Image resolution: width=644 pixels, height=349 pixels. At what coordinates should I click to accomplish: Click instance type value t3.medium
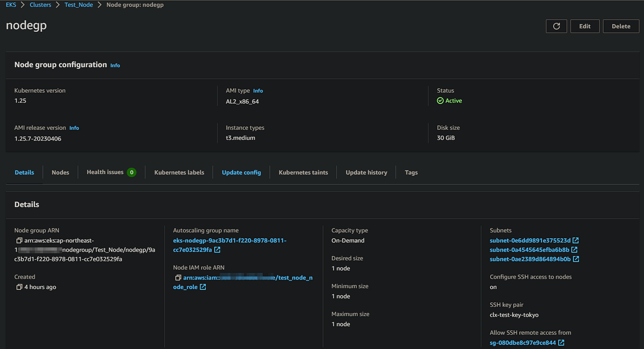coord(241,138)
